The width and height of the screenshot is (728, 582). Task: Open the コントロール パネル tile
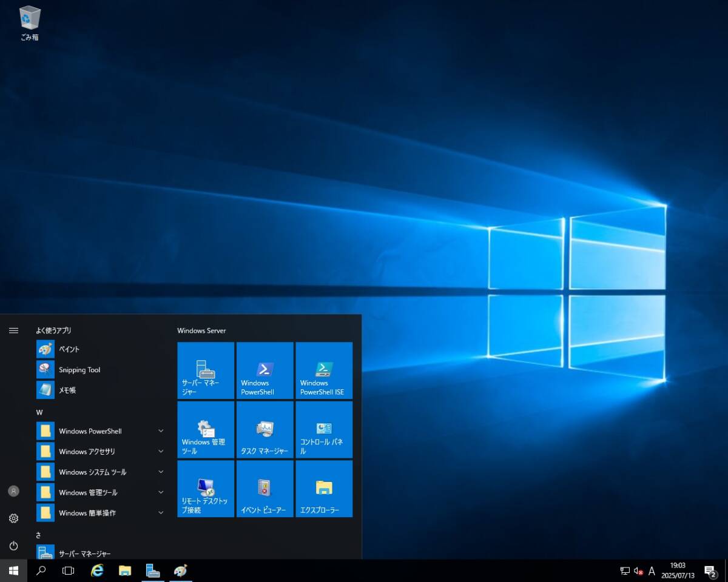324,430
